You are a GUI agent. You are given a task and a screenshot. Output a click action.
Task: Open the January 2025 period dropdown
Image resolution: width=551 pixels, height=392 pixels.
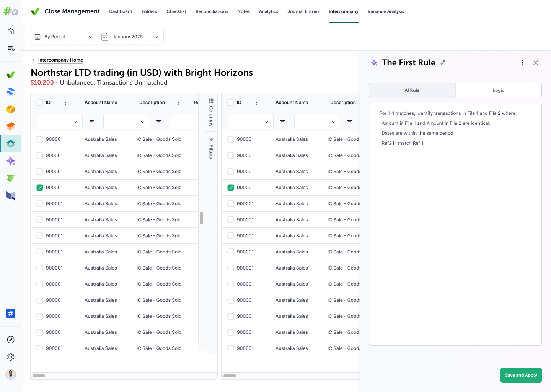pyautogui.click(x=130, y=37)
